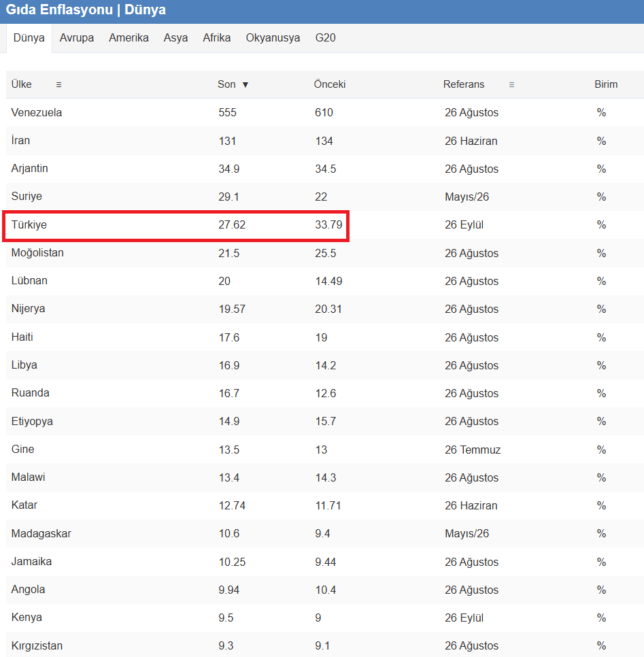Screen dimensions: 644x657
Task: Select Madagaskar's reference Mayıs/26
Action: point(467,534)
